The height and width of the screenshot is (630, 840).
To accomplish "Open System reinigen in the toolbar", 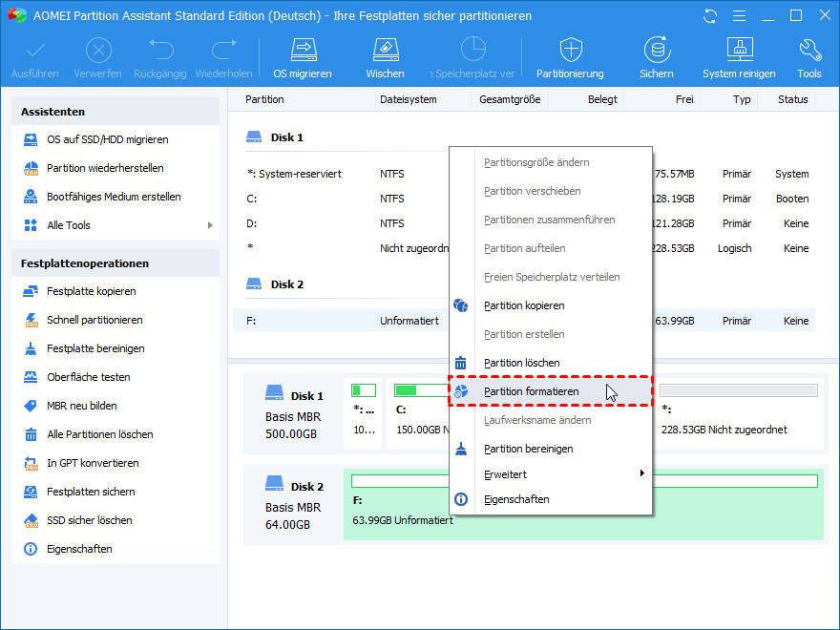I will [x=739, y=58].
